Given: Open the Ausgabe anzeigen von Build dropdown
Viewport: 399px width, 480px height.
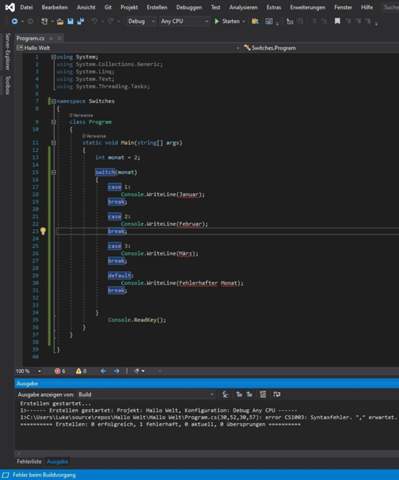Looking at the screenshot, I should click(x=146, y=395).
